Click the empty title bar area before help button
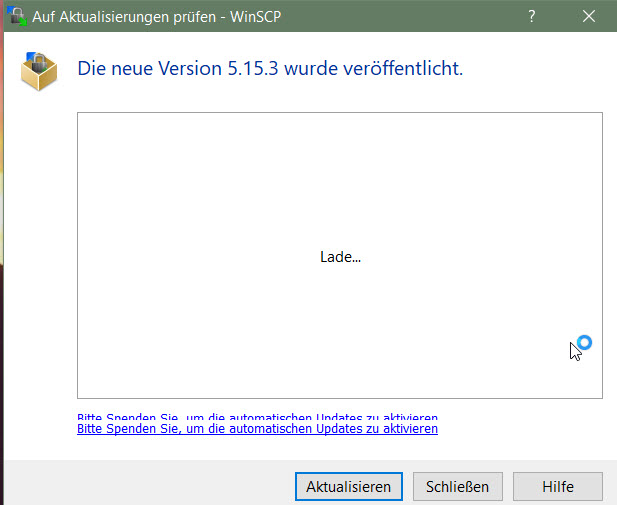 tap(420, 16)
